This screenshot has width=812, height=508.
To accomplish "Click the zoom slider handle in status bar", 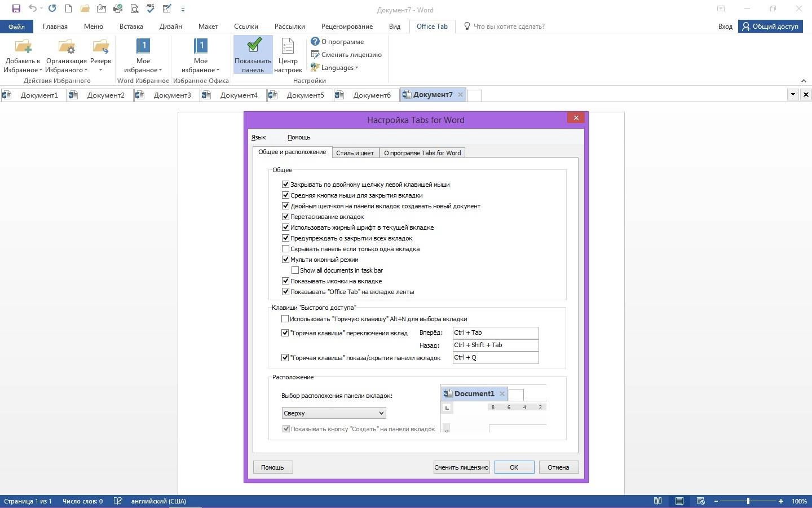I will (748, 501).
